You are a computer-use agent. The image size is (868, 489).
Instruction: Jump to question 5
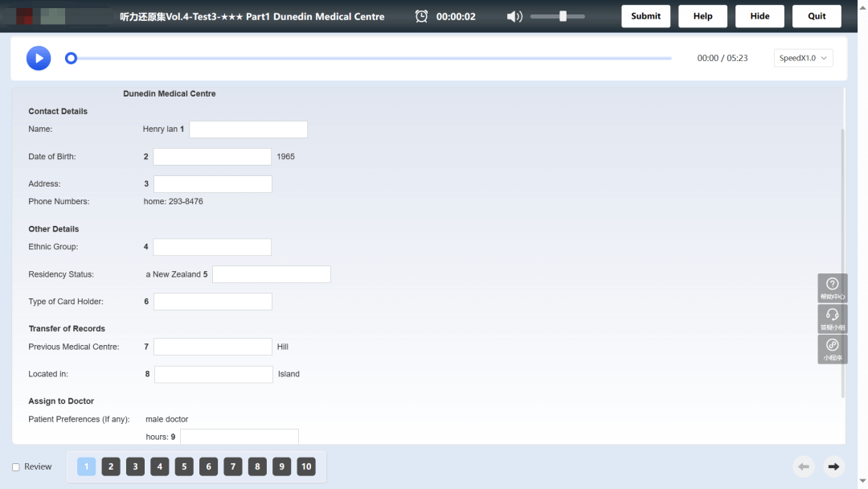[184, 466]
